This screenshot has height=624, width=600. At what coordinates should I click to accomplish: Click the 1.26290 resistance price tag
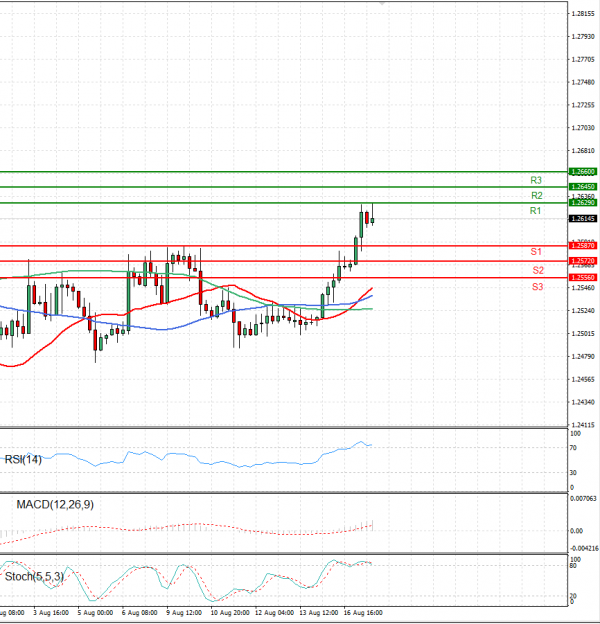click(583, 203)
